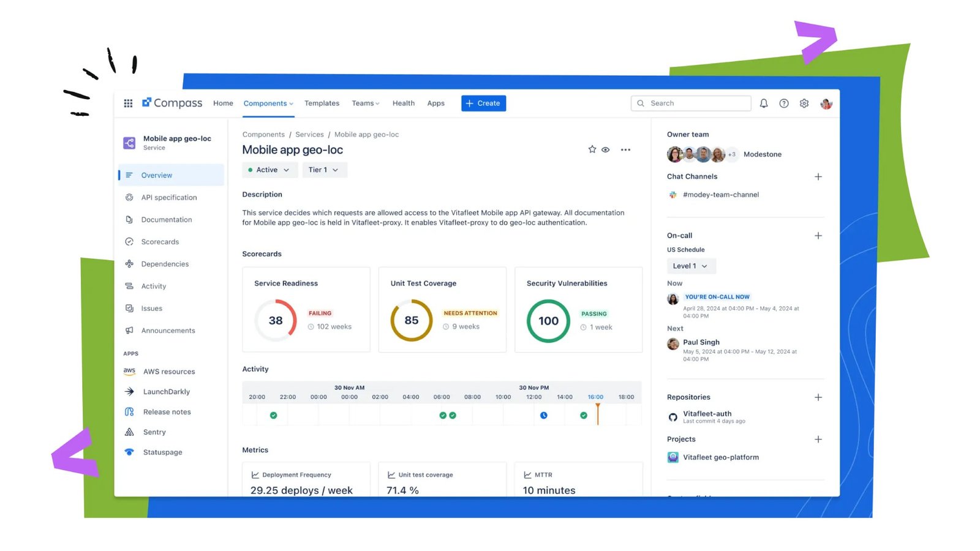Screen dimensions: 980x551
Task: Click the Service Readiness score ring
Action: pyautogui.click(x=275, y=320)
